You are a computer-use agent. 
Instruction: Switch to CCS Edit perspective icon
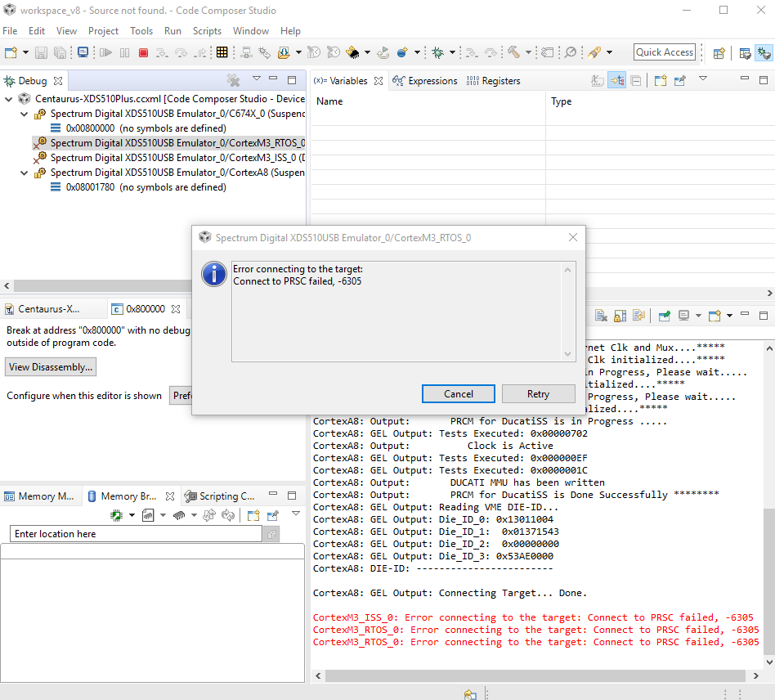745,53
